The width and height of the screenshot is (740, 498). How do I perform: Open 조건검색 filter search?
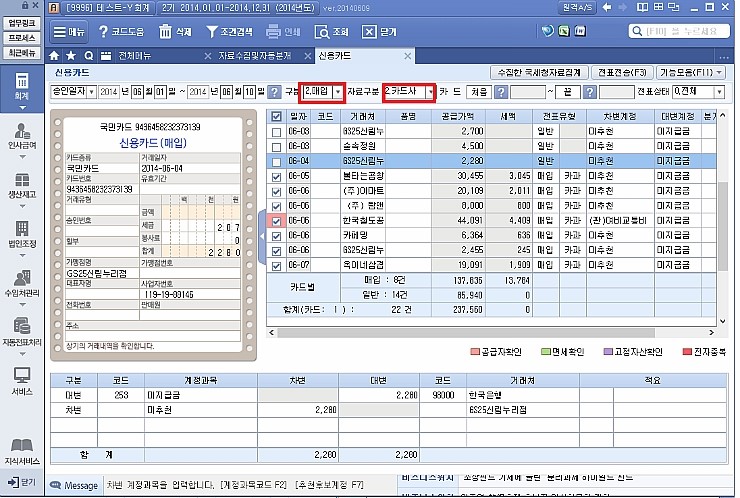pos(229,32)
